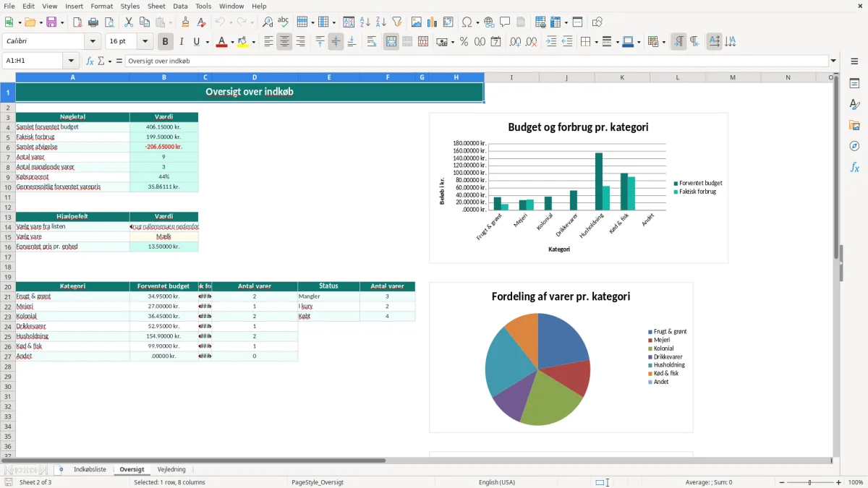Image resolution: width=868 pixels, height=488 pixels.
Task: Click the Formula equals button
Action: coord(119,61)
